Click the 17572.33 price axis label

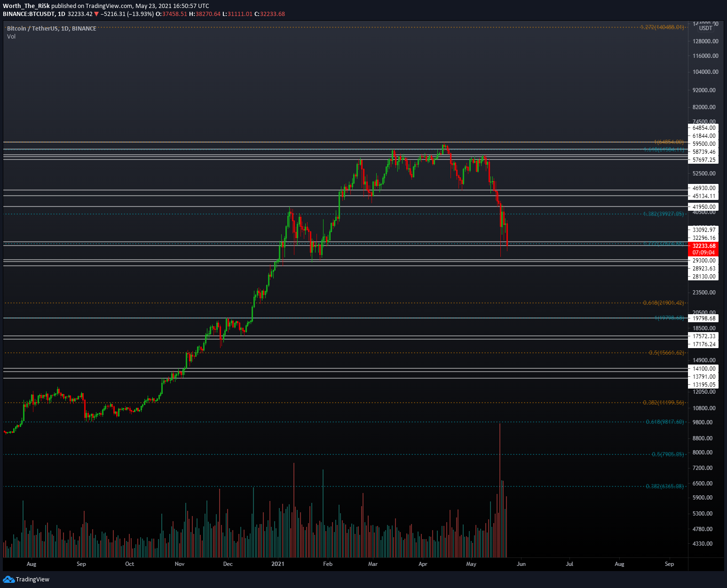pos(704,336)
